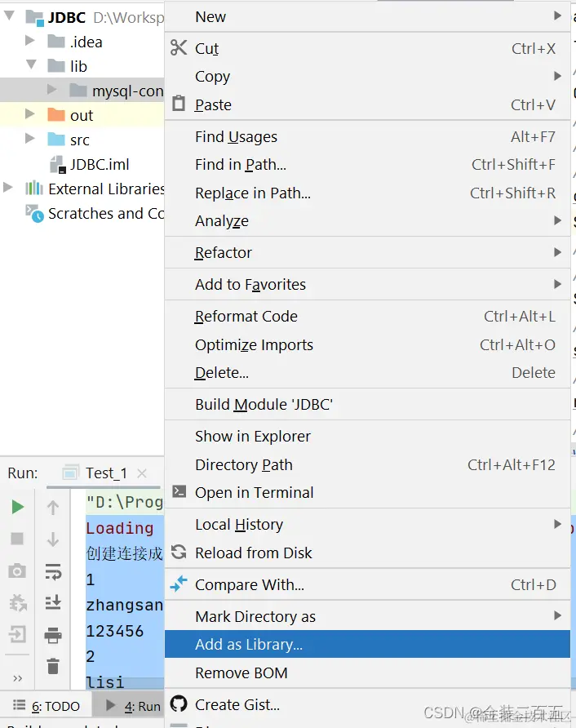Click the 123456 console output line

[x=115, y=631]
